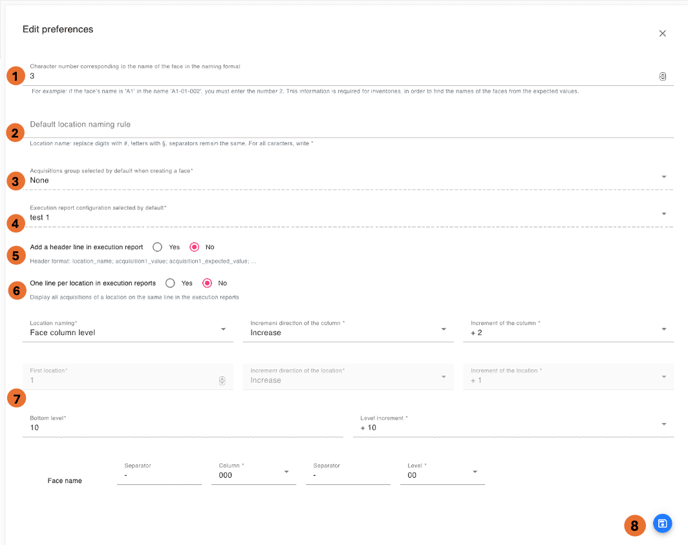
Task: Choose No for one line per location
Action: (207, 283)
